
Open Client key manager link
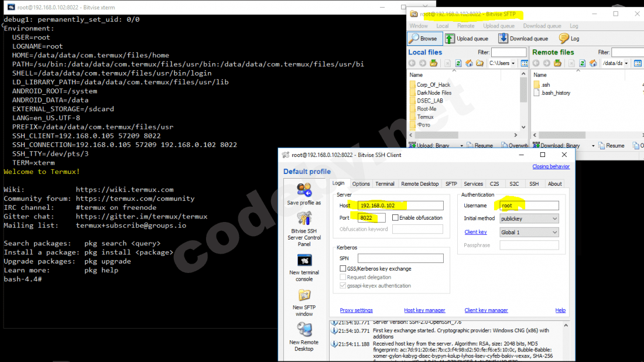[486, 310]
